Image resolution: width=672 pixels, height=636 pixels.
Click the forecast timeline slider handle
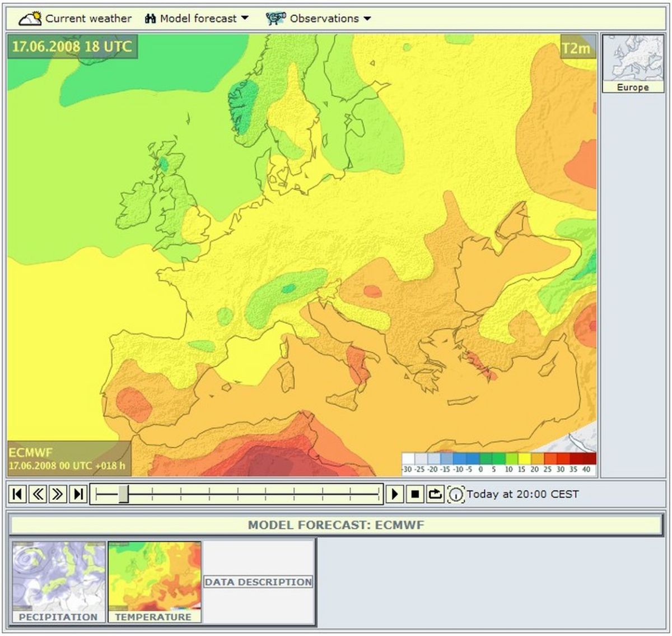[124, 494]
